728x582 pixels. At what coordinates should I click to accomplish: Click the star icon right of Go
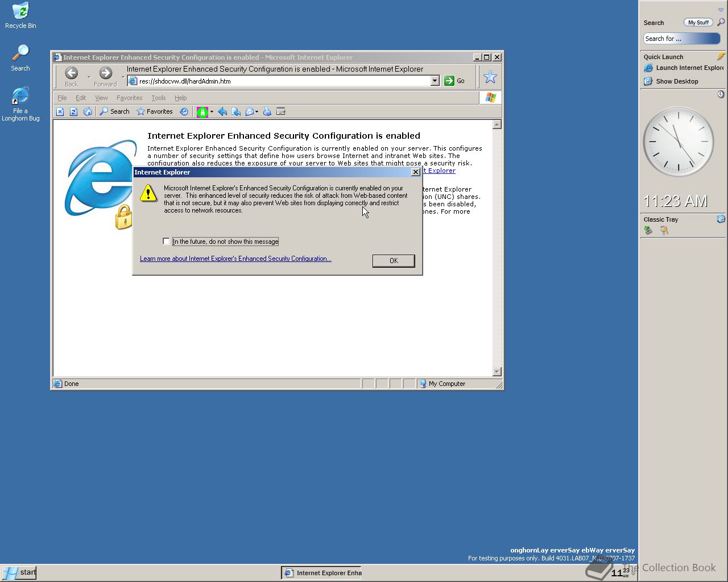(x=490, y=77)
